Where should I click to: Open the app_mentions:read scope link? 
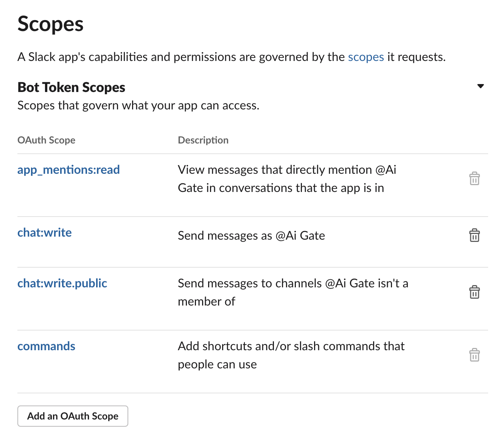pos(68,170)
